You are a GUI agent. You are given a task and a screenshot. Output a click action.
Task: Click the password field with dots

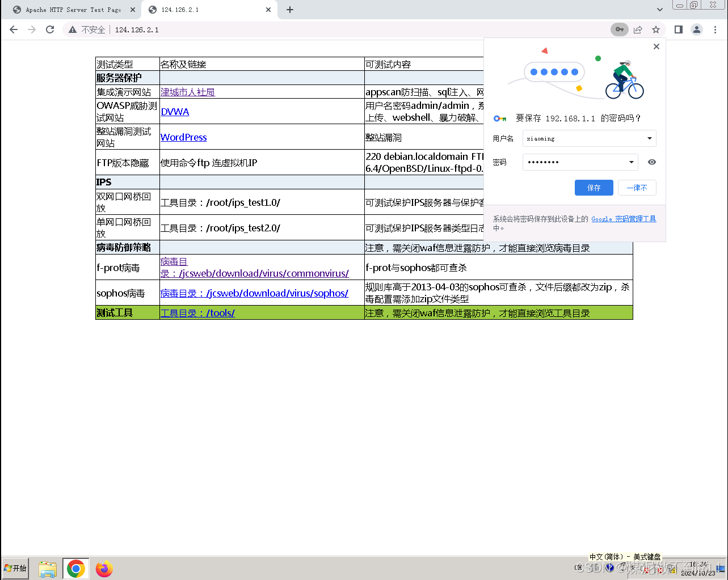[580, 162]
